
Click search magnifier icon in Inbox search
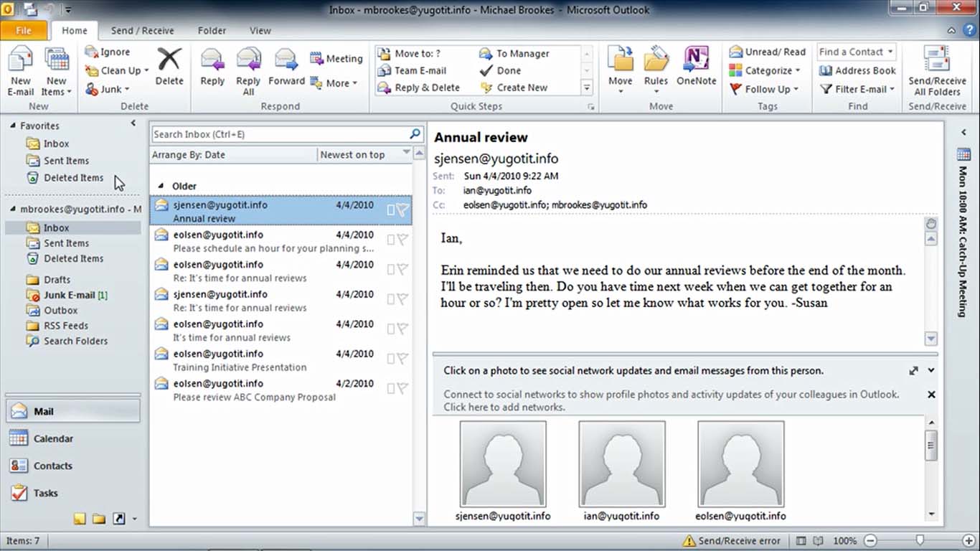(x=415, y=134)
